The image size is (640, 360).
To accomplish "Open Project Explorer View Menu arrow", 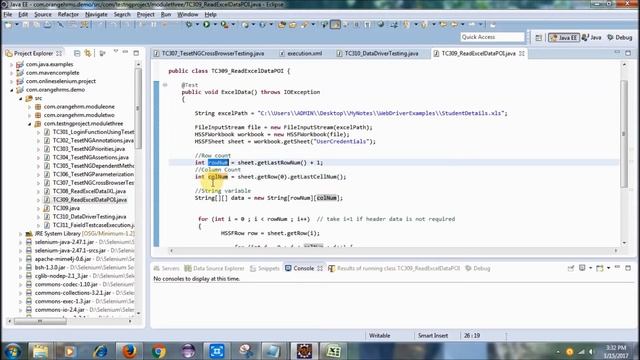I will pos(116,52).
